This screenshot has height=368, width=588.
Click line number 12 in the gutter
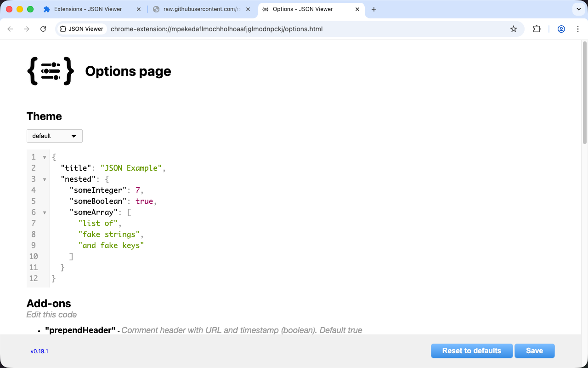33,278
